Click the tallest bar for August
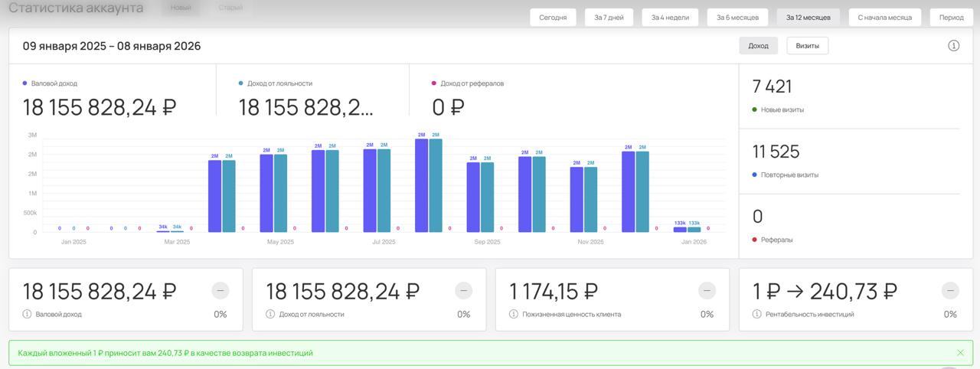980x369 pixels. [421, 185]
